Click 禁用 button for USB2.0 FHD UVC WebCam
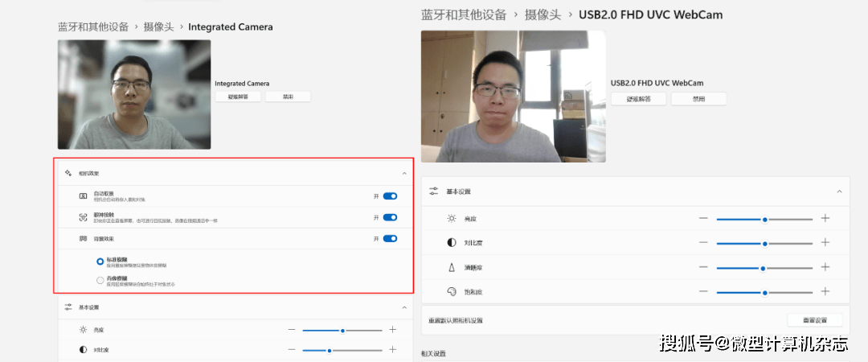The width and height of the screenshot is (868, 362). coord(698,99)
